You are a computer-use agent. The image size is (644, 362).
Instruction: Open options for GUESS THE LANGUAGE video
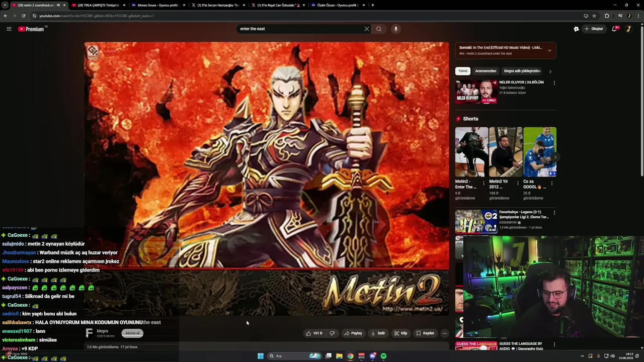554,344
